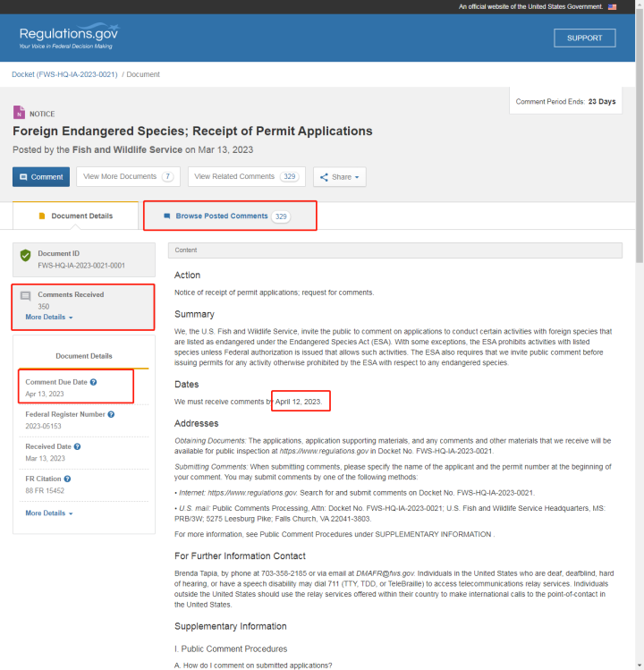Viewport: 644px width, 670px height.
Task: Expand More Details below FR Citation
Action: [x=49, y=513]
